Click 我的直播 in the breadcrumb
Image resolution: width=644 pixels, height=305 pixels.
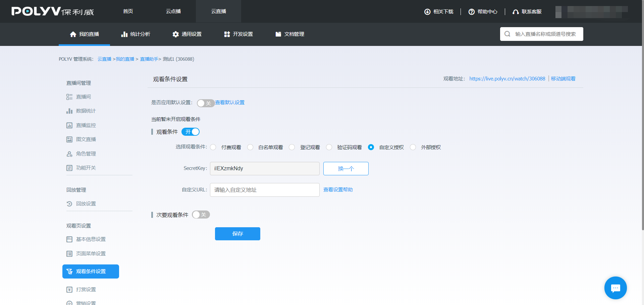tap(125, 59)
